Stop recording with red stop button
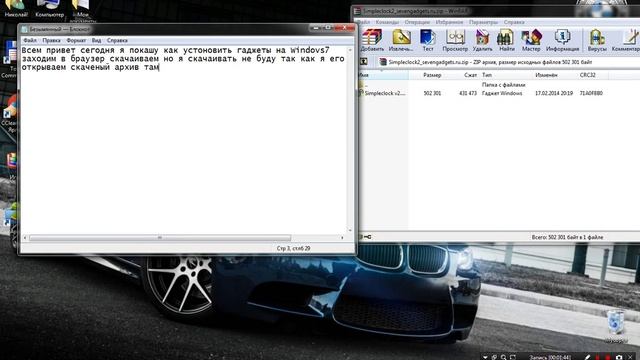640x360 pixels. 608,357
